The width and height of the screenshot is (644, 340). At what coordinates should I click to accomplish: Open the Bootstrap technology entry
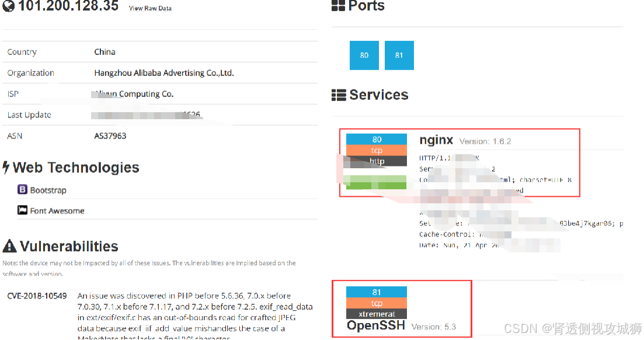click(x=48, y=190)
